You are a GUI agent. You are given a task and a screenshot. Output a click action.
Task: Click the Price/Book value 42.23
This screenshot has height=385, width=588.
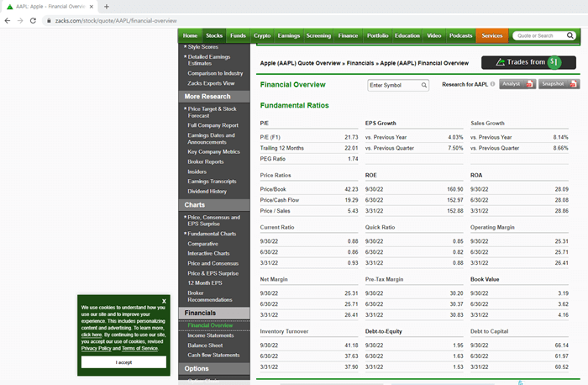click(351, 189)
